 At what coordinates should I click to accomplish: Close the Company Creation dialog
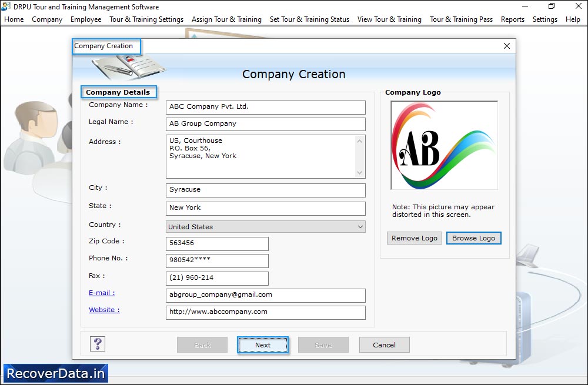[x=507, y=46]
